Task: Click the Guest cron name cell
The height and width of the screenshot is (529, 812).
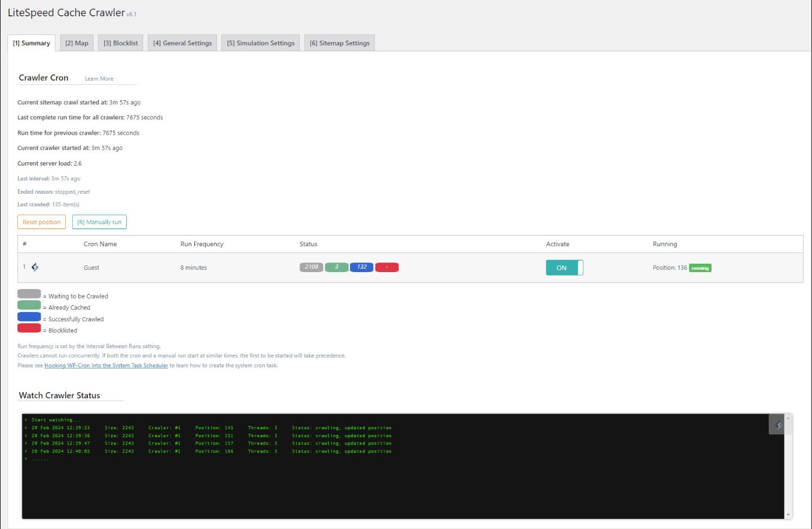Action: 91,268
